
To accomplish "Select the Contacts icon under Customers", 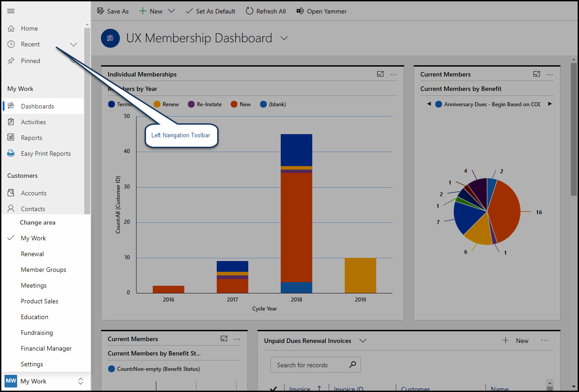I will [10, 208].
